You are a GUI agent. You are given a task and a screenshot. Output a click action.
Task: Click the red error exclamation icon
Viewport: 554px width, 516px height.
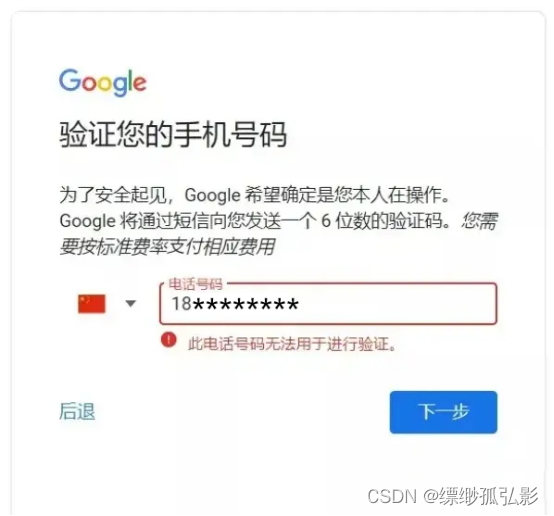[169, 340]
